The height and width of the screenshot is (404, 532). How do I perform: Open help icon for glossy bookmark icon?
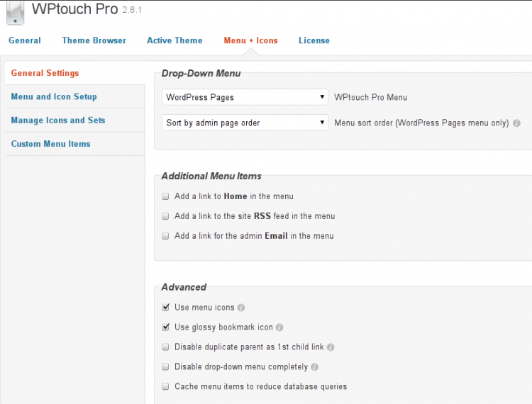279,327
